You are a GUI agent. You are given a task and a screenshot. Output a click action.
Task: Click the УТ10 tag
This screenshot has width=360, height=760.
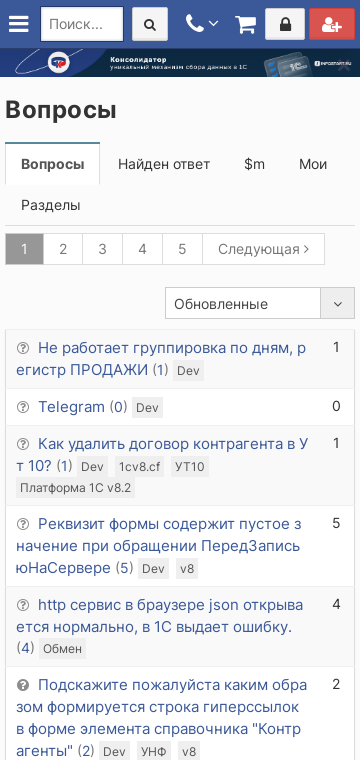click(x=189, y=467)
